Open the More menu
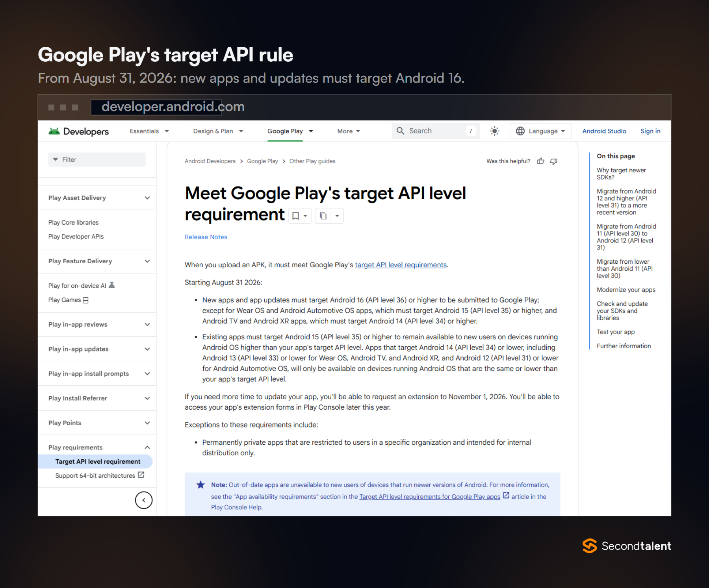Screen dimensions: 709x588 [x=349, y=131]
